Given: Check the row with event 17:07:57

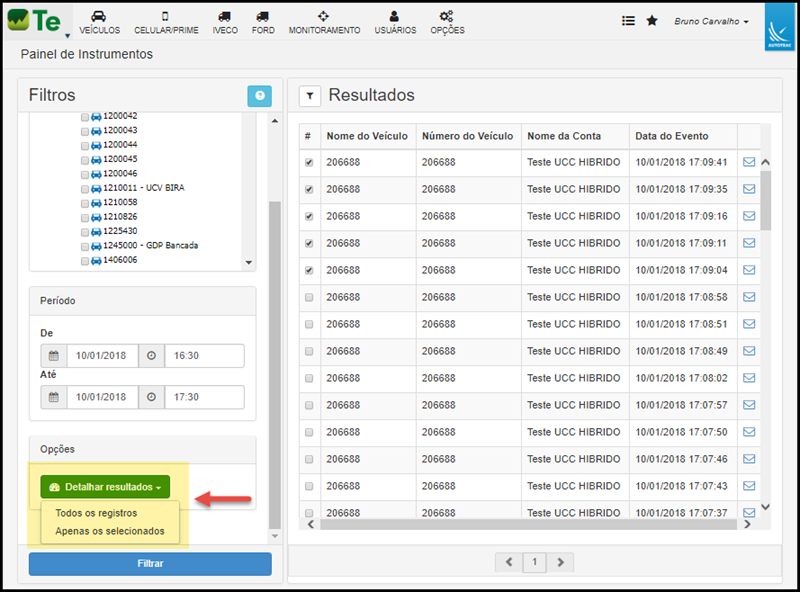Looking at the screenshot, I should (309, 405).
